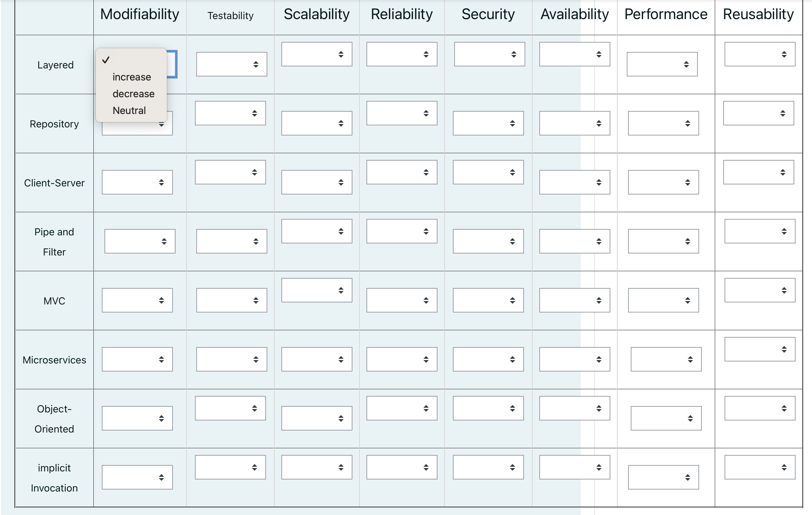The image size is (812, 515).
Task: Open the Reliability dropdown for Microservices
Action: pyautogui.click(x=401, y=359)
